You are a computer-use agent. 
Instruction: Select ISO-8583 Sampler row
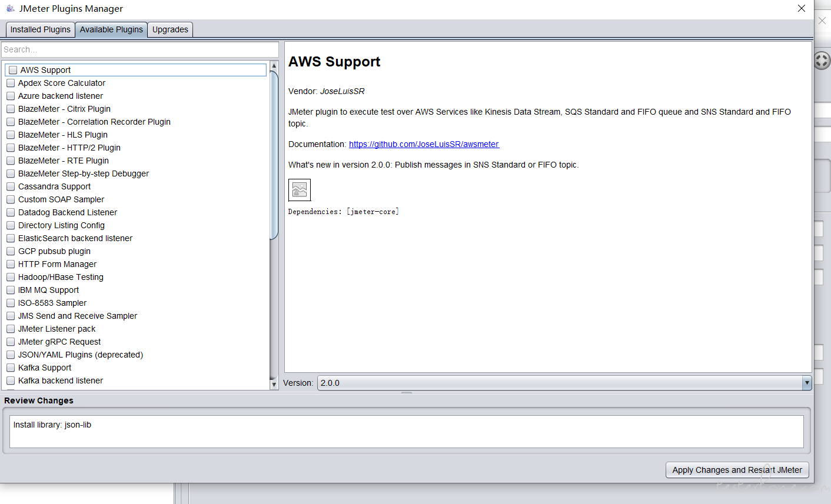(136, 303)
